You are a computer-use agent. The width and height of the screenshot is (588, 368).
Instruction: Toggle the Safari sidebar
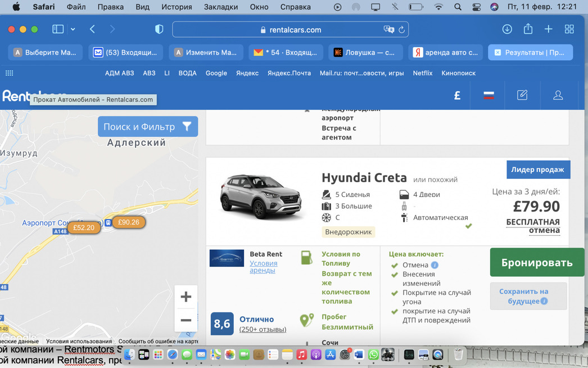57,29
